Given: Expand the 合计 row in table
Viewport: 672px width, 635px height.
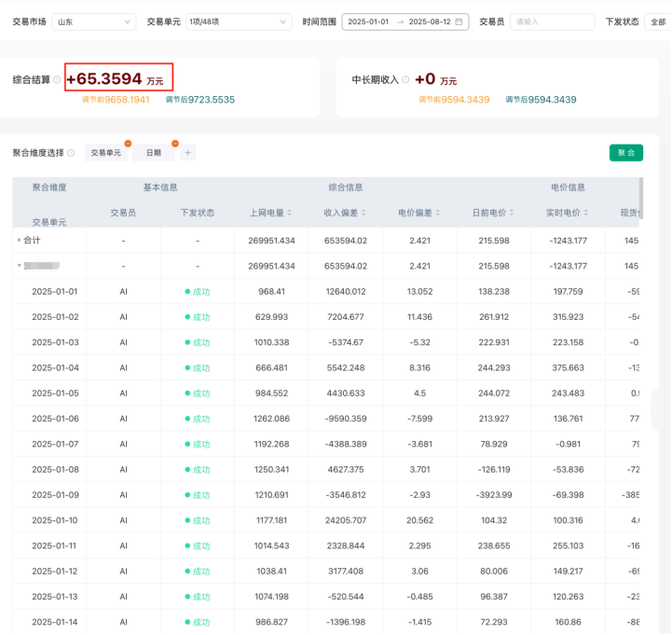Looking at the screenshot, I should 20,241.
